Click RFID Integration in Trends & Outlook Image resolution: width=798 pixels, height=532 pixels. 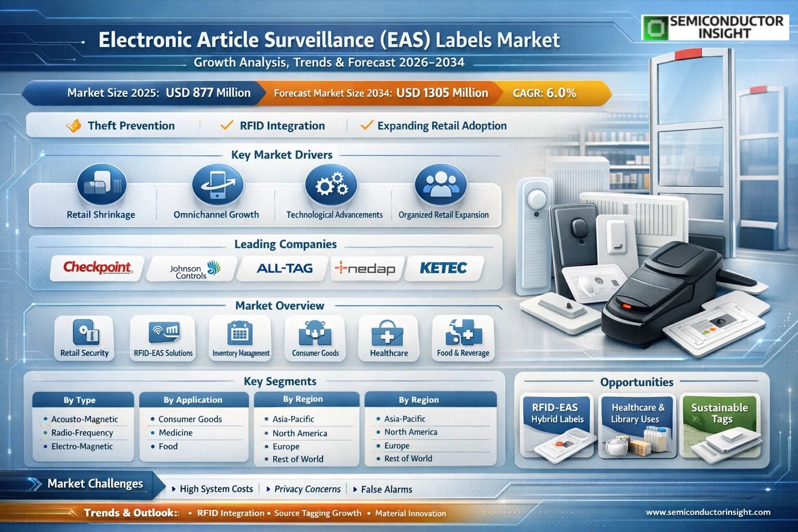231,513
